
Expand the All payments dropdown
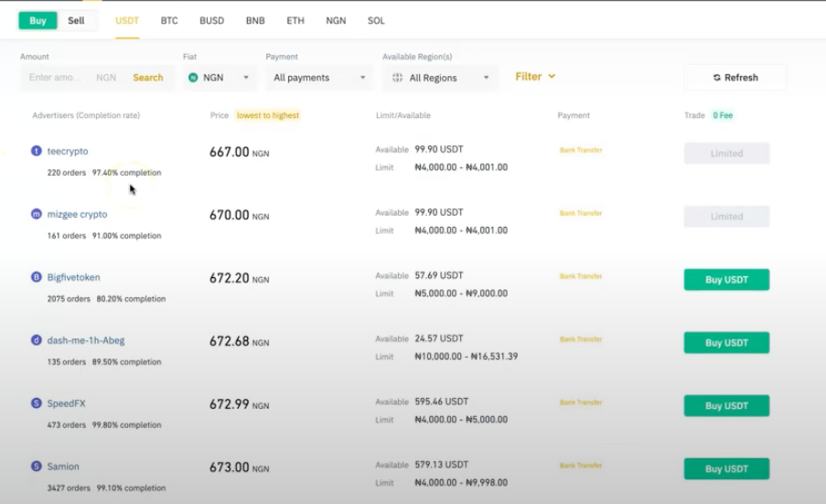319,78
